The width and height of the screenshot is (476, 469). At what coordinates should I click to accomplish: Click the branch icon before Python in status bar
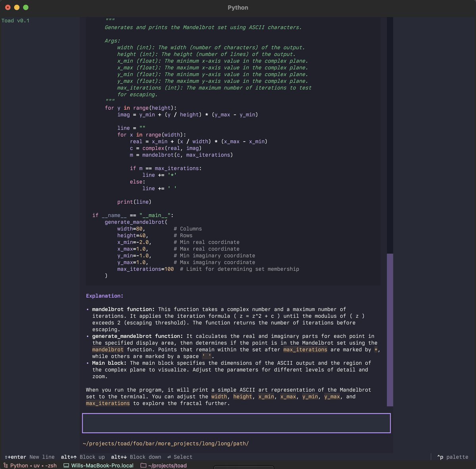point(5,465)
